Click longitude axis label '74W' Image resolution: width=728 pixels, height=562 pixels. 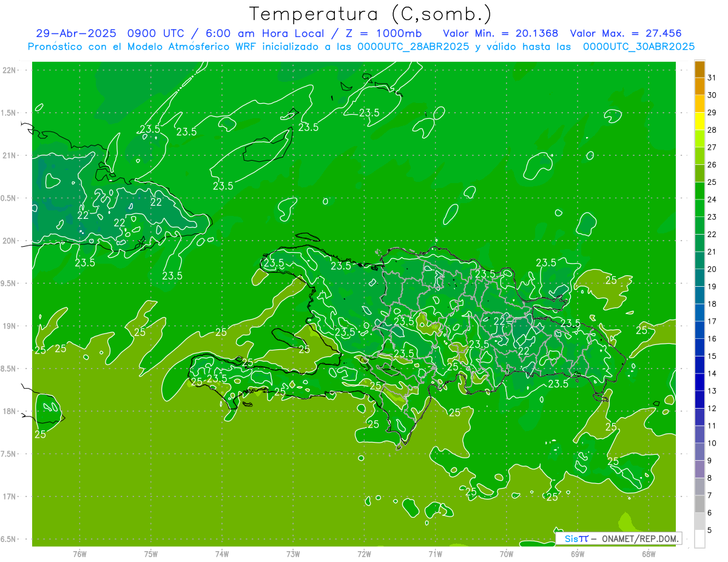point(222,554)
